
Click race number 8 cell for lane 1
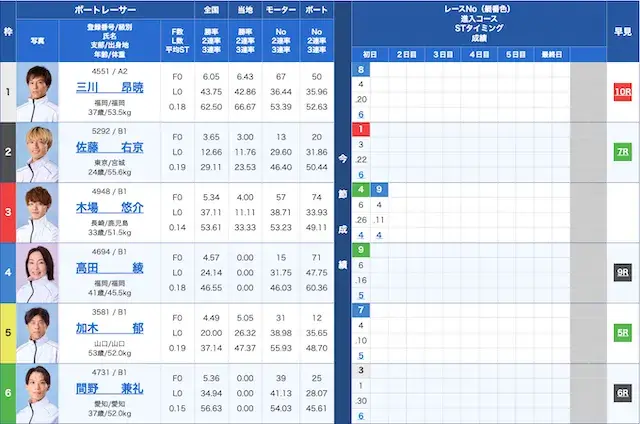pyautogui.click(x=361, y=69)
